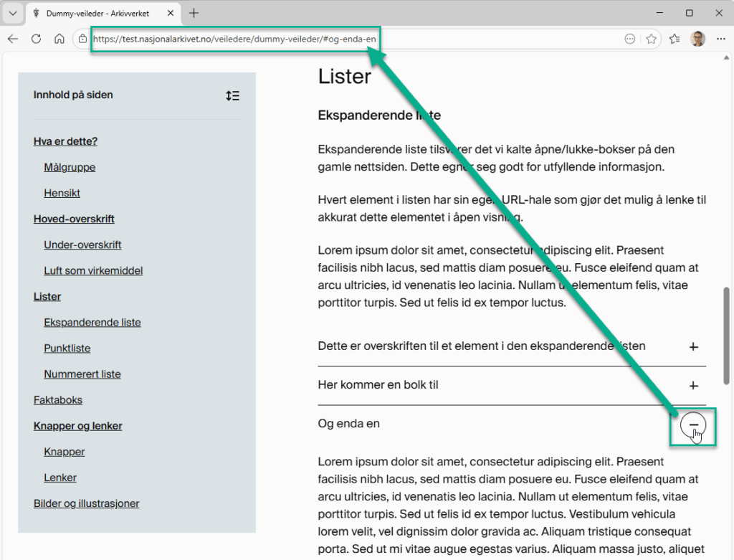Open the favorites list icon

[x=675, y=39]
